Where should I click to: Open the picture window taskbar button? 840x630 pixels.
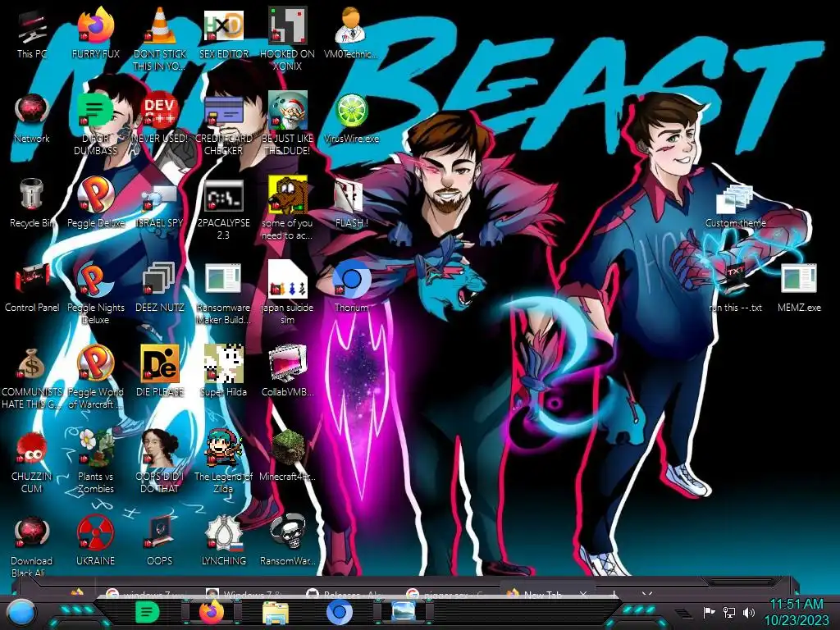[404, 612]
